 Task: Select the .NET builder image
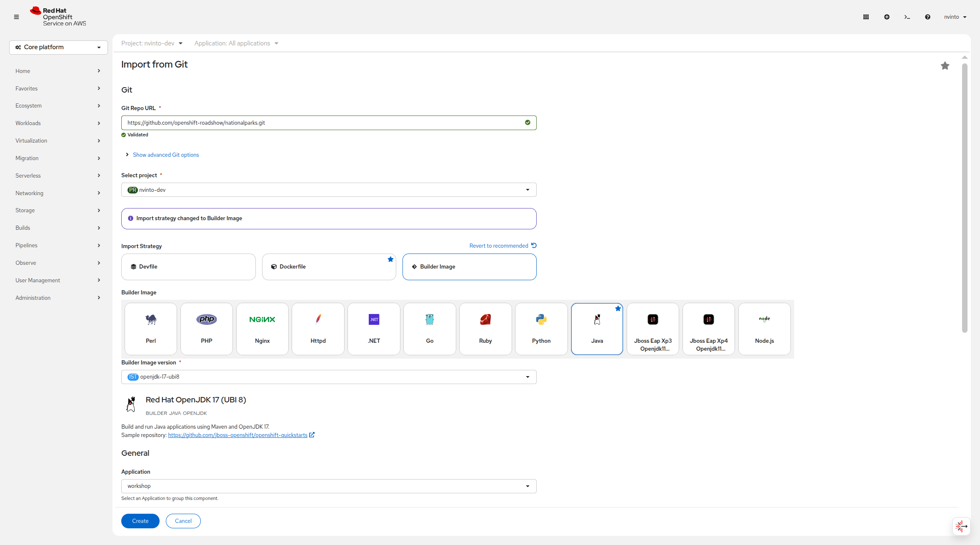coord(374,329)
